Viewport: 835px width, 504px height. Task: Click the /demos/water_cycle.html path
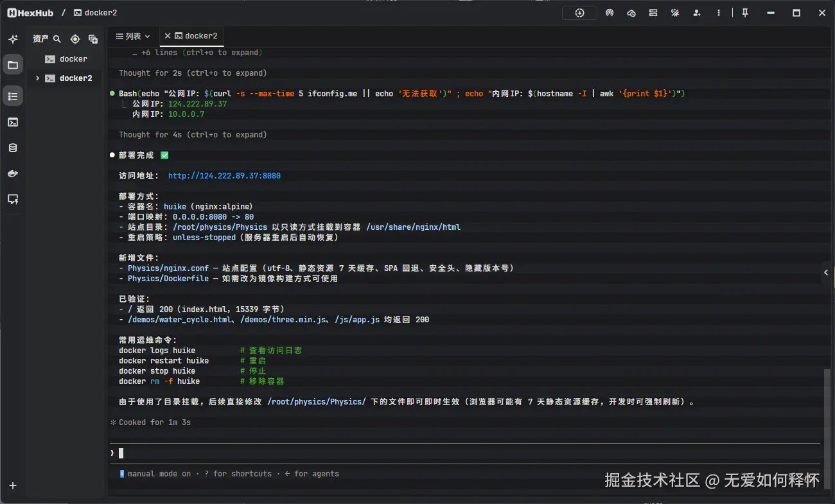pos(179,320)
